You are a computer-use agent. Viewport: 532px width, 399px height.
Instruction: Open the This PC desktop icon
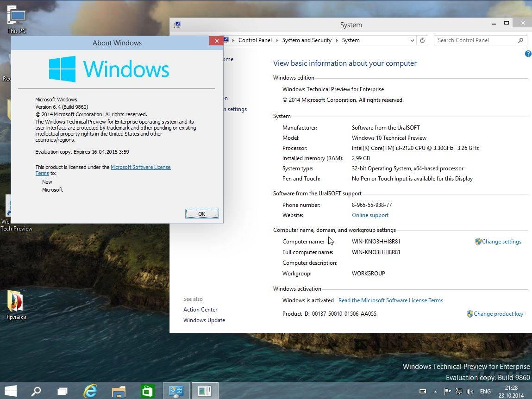[17, 19]
